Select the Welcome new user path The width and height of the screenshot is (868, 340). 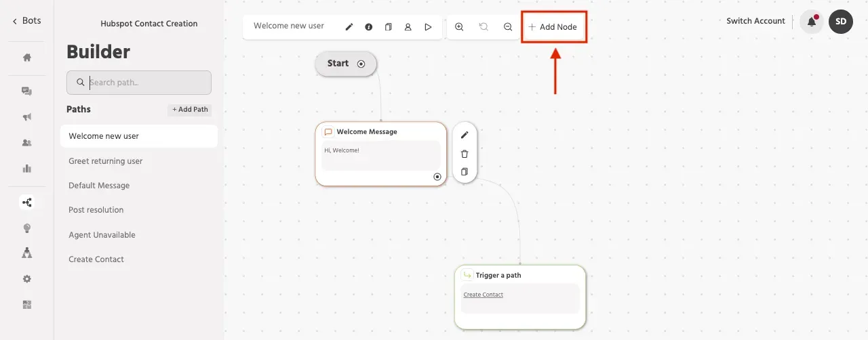pyautogui.click(x=139, y=136)
